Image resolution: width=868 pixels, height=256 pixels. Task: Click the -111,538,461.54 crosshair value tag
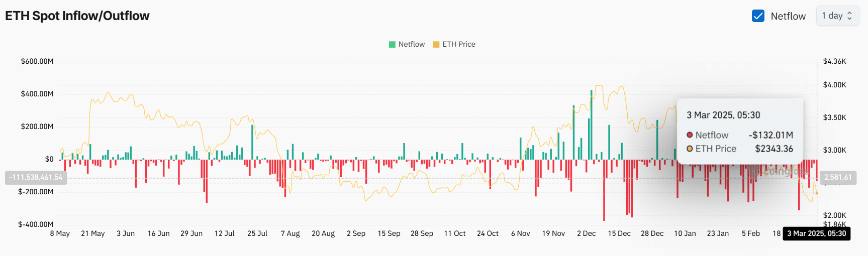click(x=36, y=177)
